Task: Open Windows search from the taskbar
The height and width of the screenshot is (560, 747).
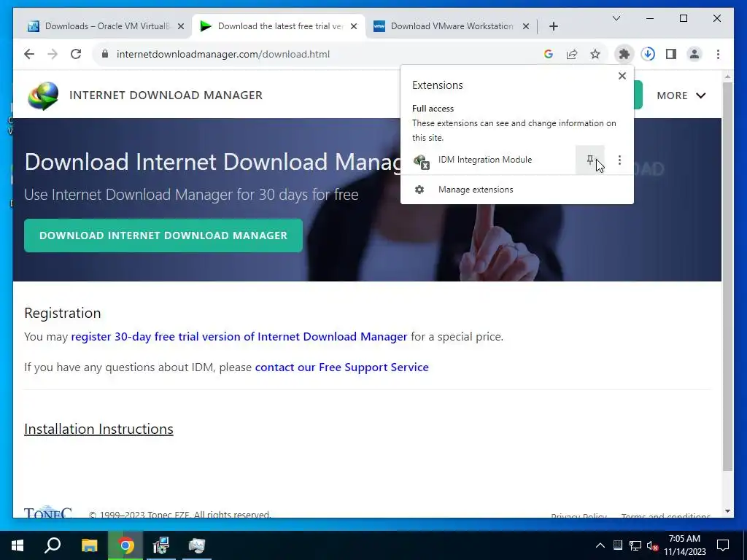Action: click(53, 545)
